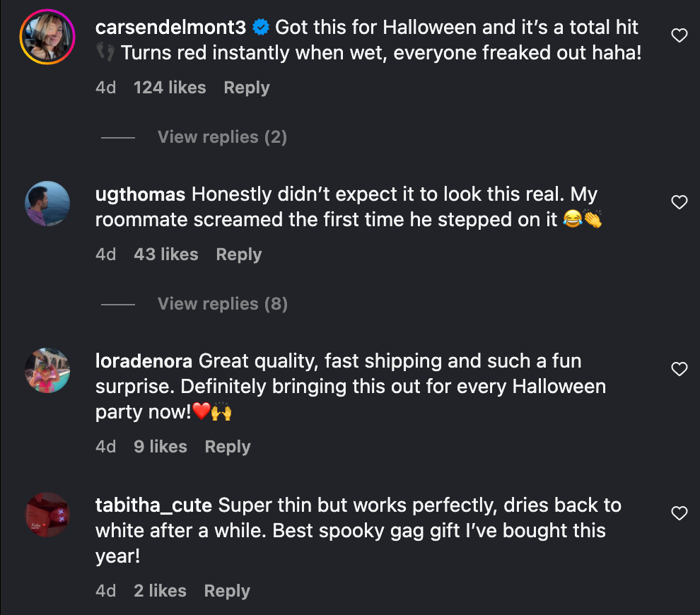
Task: Reply to loradenora's comment
Action: 227,447
